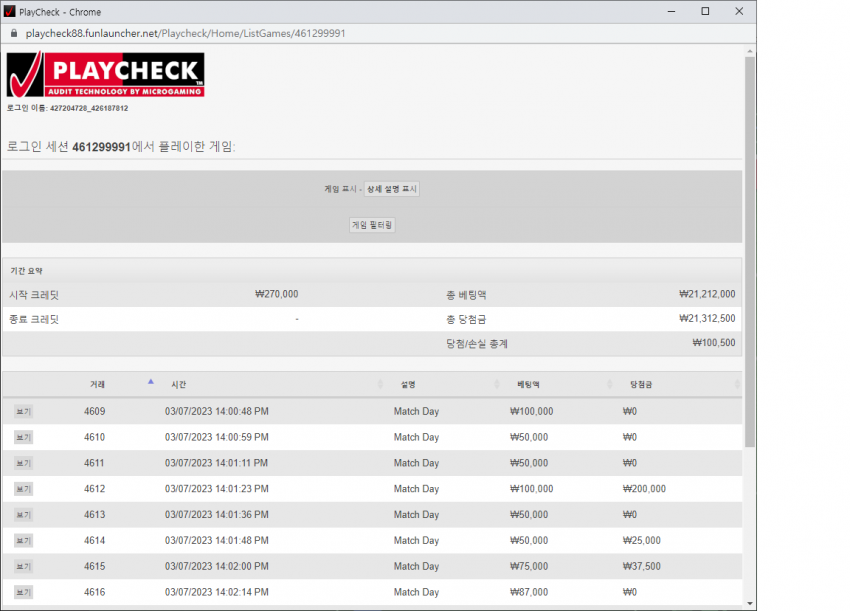This screenshot has height=611, width=850.
Task: Select Match Day in row 4609
Action: pos(416,411)
